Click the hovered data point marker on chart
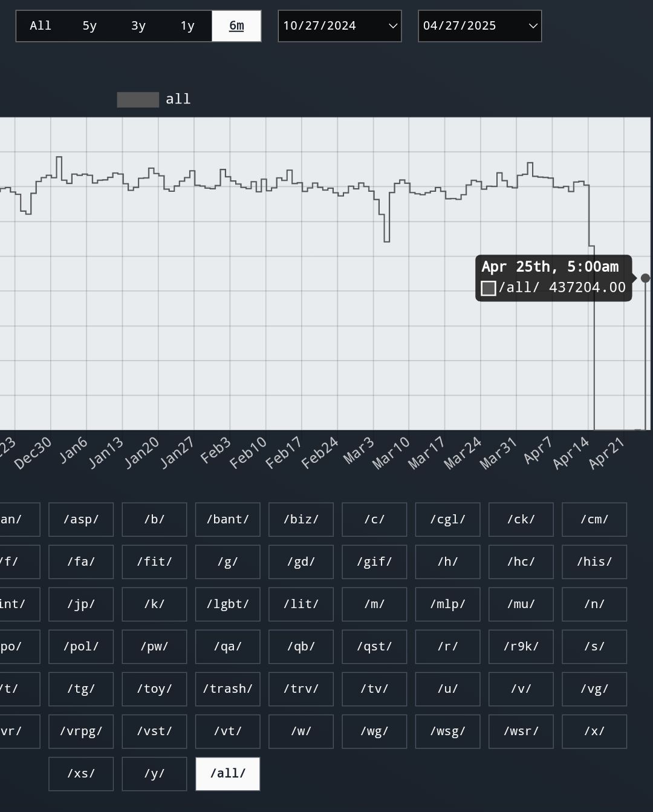This screenshot has height=812, width=653. point(645,278)
